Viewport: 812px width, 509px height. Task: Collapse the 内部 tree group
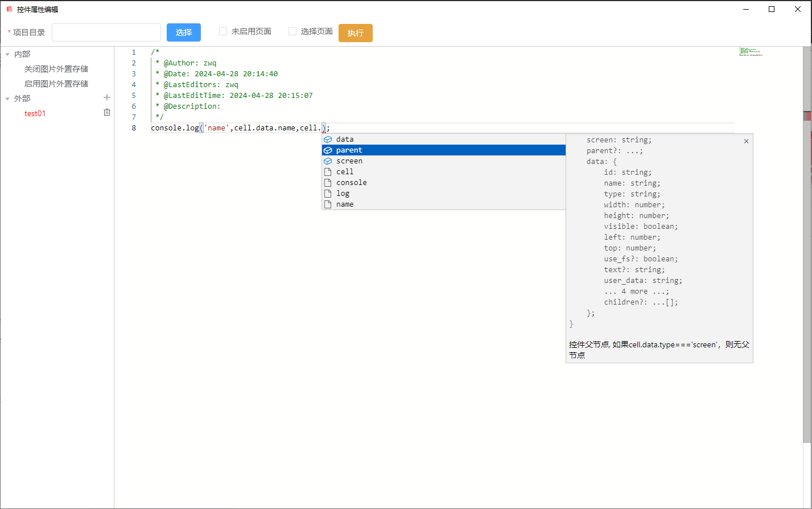point(8,54)
